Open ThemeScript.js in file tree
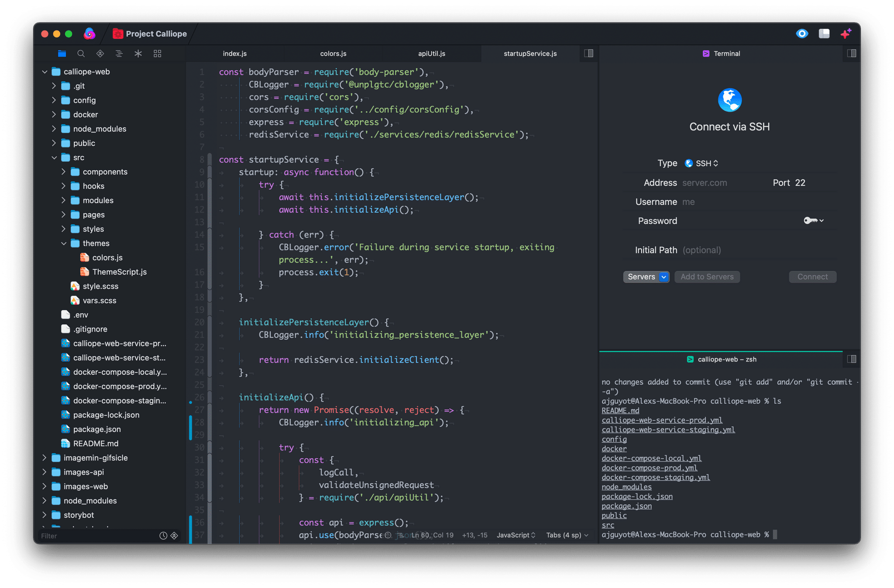Screen dimensions: 894x588 [119, 272]
